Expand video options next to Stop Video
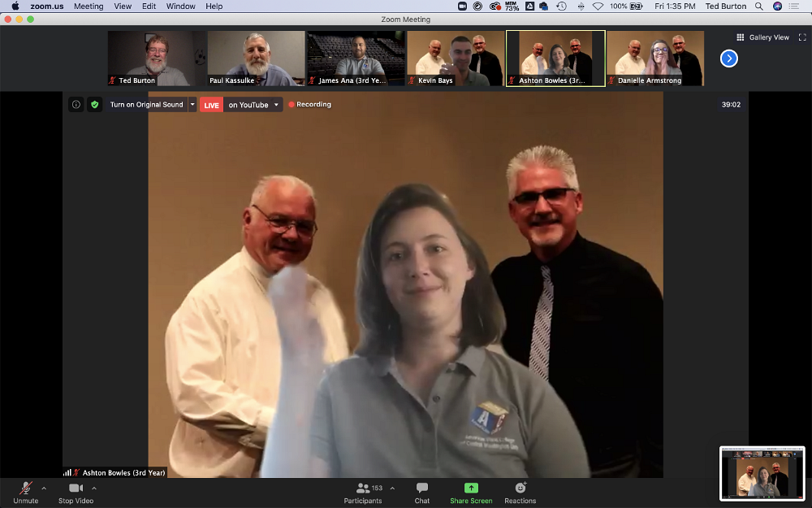The width and height of the screenshot is (812, 508). [94, 488]
